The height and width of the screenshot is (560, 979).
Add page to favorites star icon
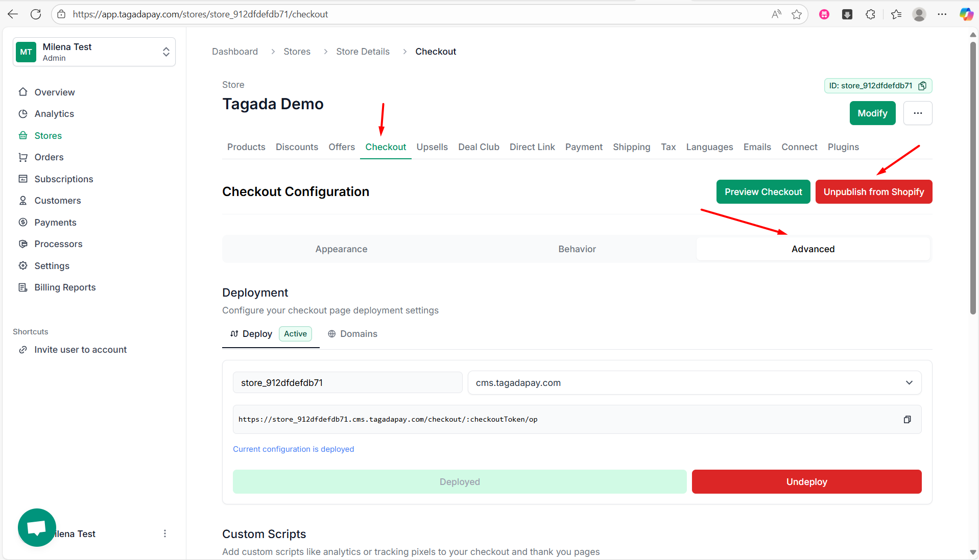point(797,14)
